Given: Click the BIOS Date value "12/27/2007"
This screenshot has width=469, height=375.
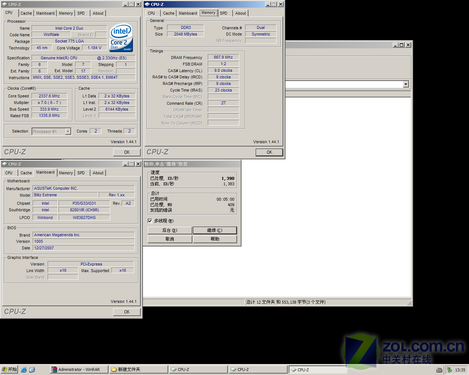Looking at the screenshot, I should coord(83,248).
